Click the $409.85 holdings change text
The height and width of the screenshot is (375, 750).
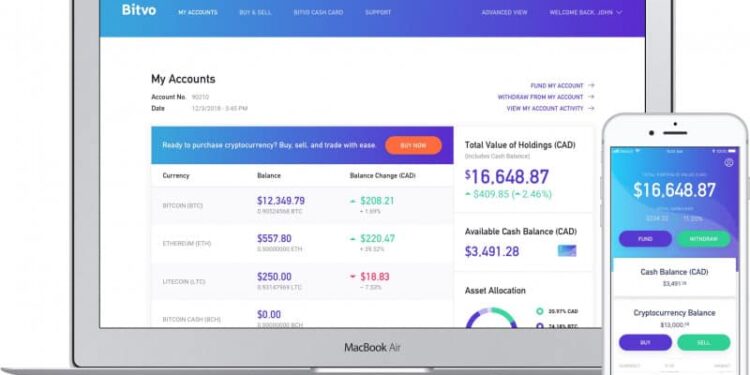coord(508,194)
